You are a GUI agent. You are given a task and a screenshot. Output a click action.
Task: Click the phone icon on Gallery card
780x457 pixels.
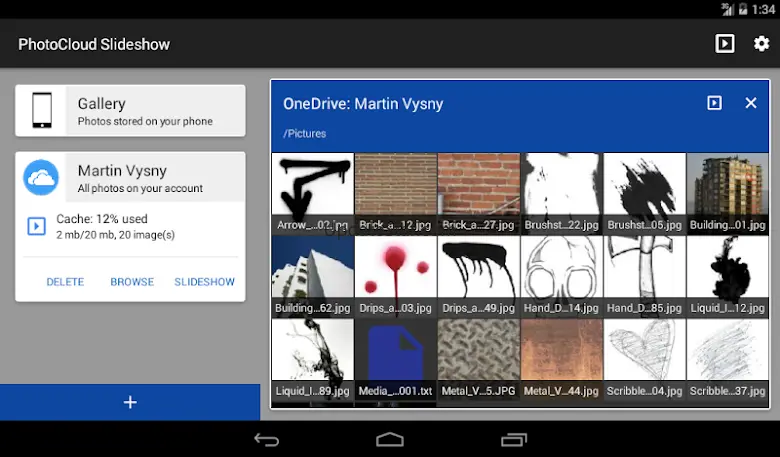pos(42,110)
